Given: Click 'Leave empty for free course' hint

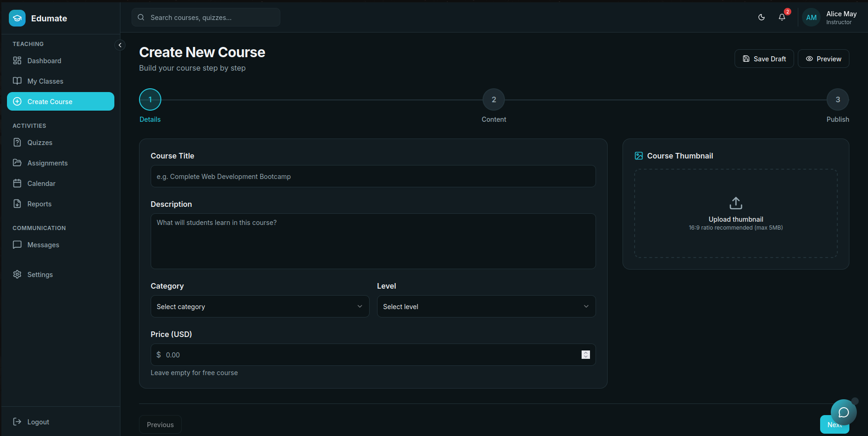Looking at the screenshot, I should [194, 373].
